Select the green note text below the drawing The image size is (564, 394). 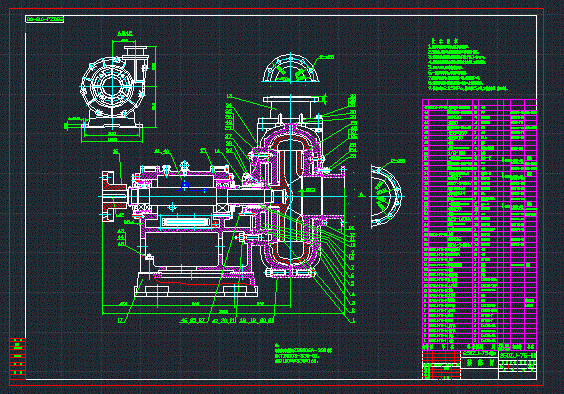point(303,353)
